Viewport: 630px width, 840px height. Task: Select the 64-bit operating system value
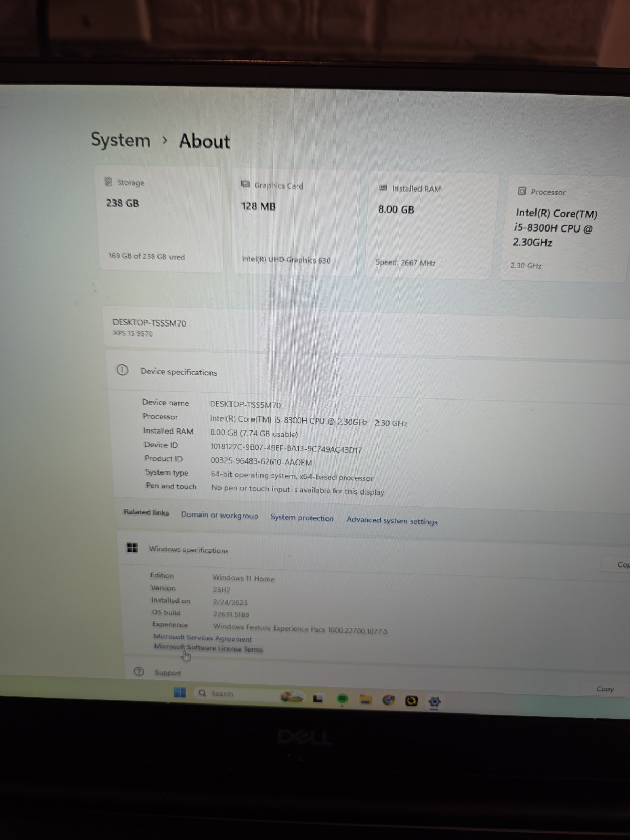coord(292,476)
